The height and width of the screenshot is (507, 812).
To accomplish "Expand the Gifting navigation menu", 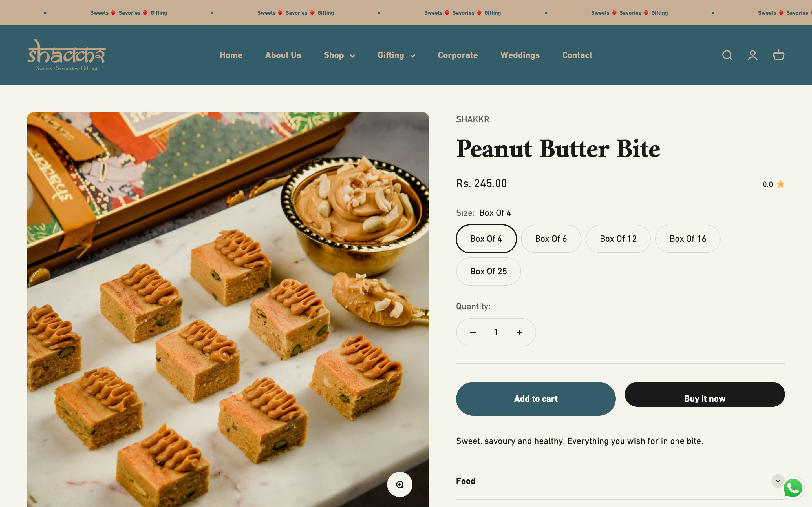I will (x=396, y=55).
